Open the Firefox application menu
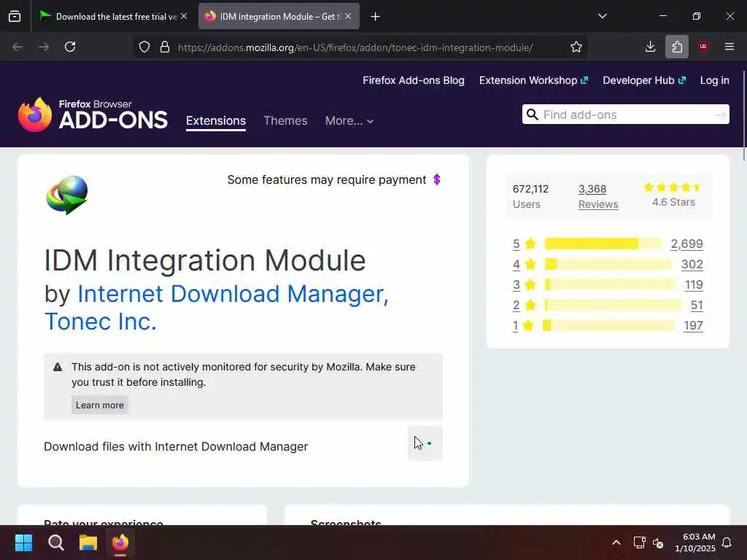Viewport: 747px width, 560px height. (729, 47)
